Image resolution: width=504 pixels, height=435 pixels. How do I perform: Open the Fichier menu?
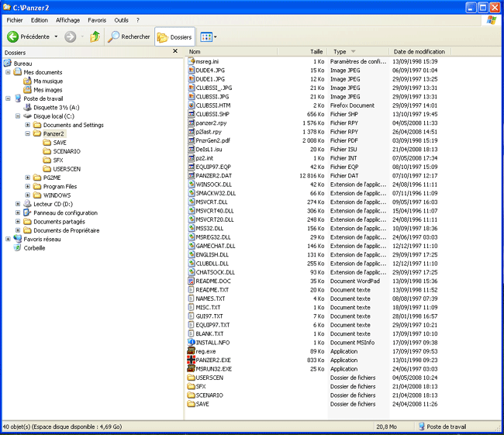(15, 20)
